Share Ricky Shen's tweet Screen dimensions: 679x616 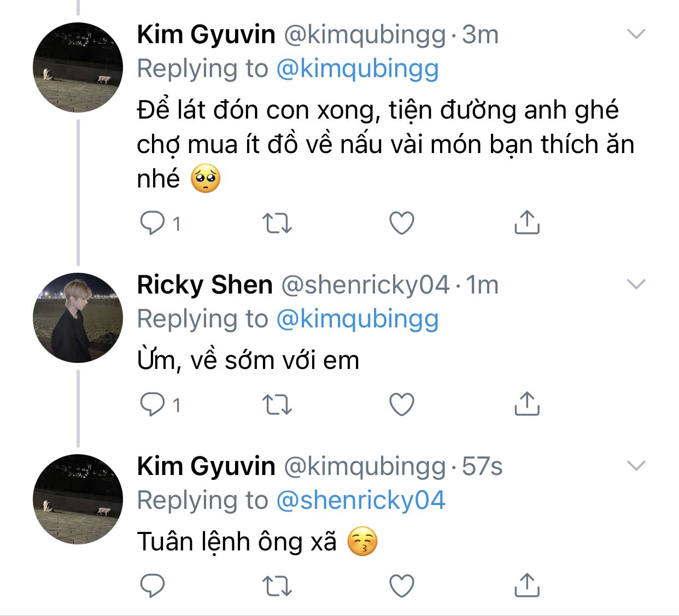click(527, 404)
